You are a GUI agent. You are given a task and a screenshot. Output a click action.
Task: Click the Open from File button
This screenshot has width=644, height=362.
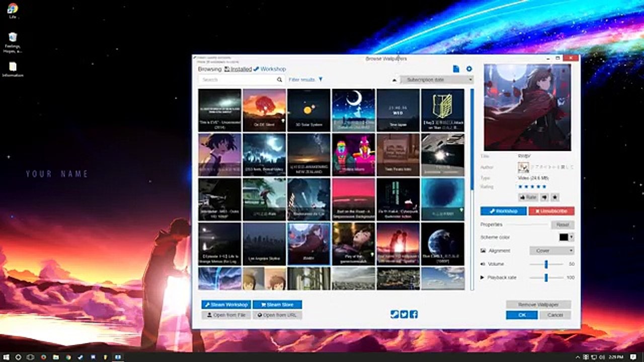point(226,315)
